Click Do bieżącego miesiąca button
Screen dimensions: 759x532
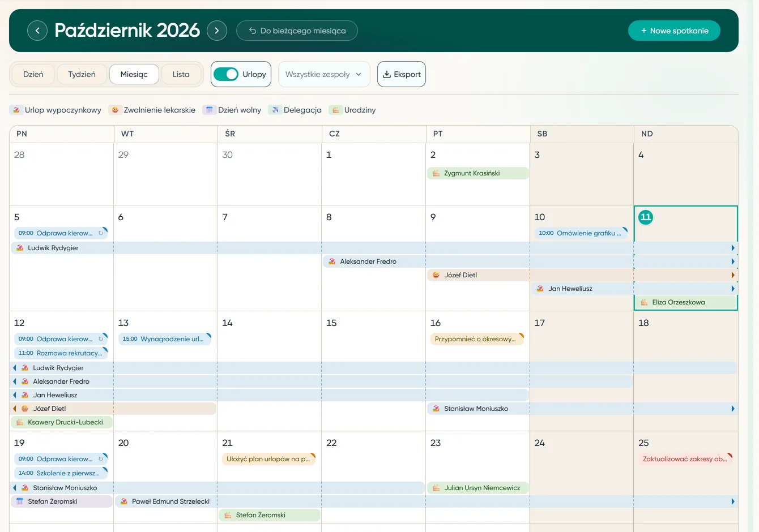[297, 31]
